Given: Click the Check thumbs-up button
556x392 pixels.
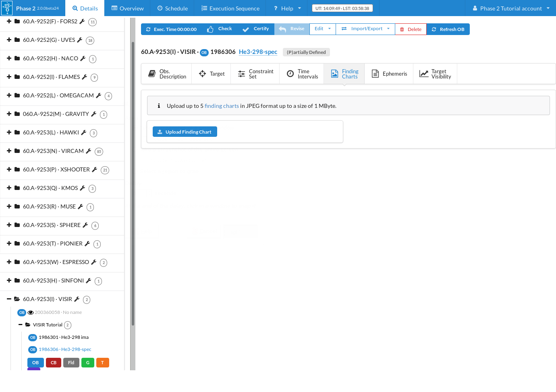Looking at the screenshot, I should tap(220, 29).
